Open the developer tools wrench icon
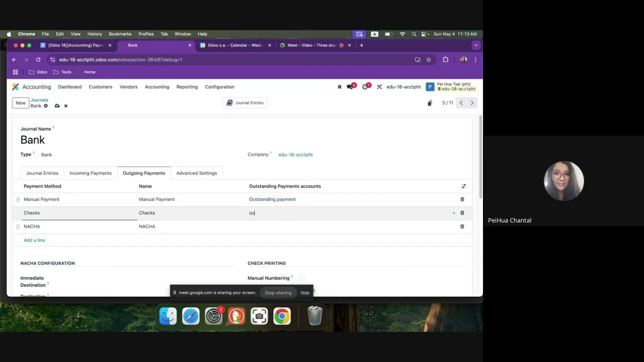This screenshot has width=644, height=362. (x=379, y=87)
